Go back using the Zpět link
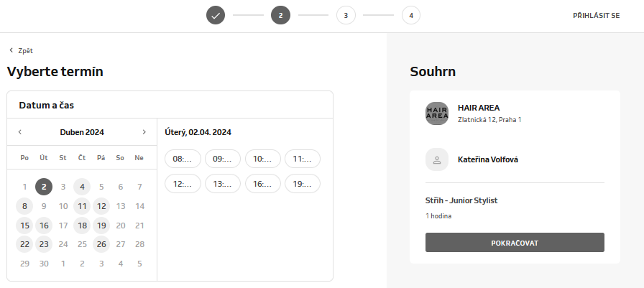This screenshot has height=288, width=644. coord(21,51)
